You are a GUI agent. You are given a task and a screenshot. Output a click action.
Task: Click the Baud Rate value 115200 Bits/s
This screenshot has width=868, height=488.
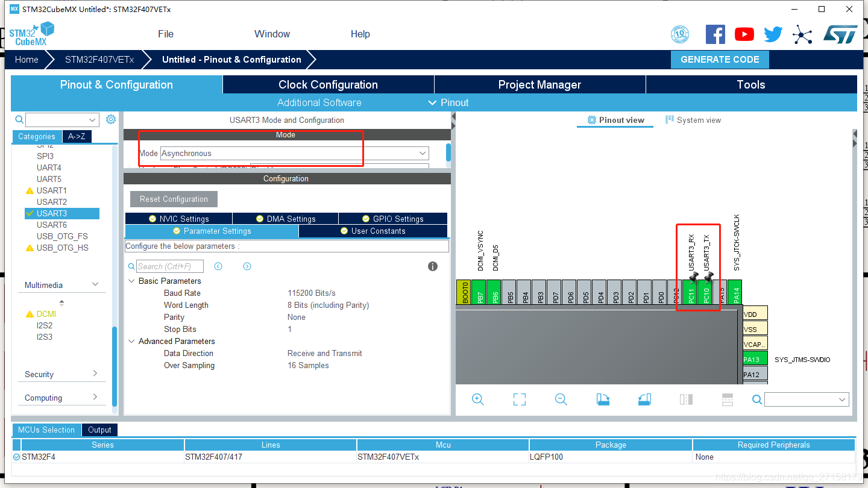click(312, 293)
